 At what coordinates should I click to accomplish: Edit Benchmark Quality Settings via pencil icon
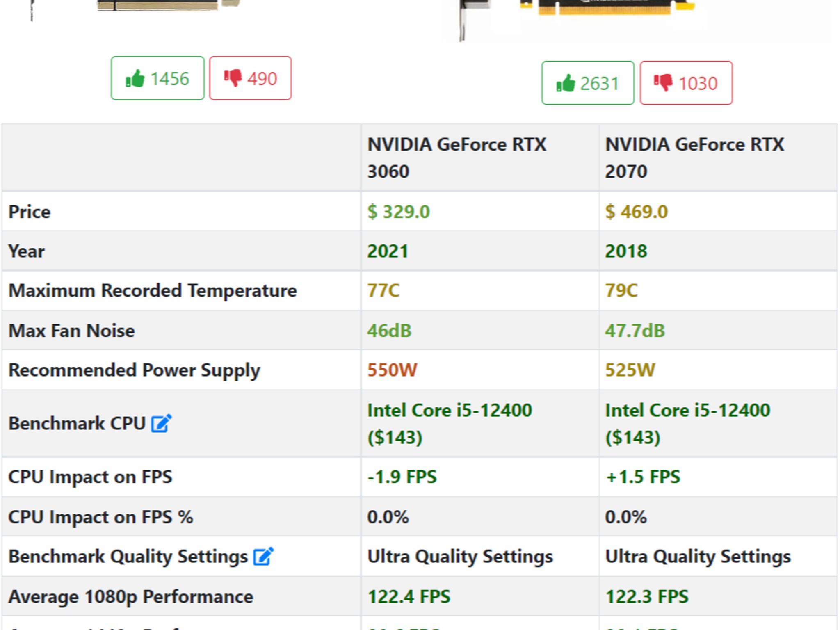click(263, 557)
